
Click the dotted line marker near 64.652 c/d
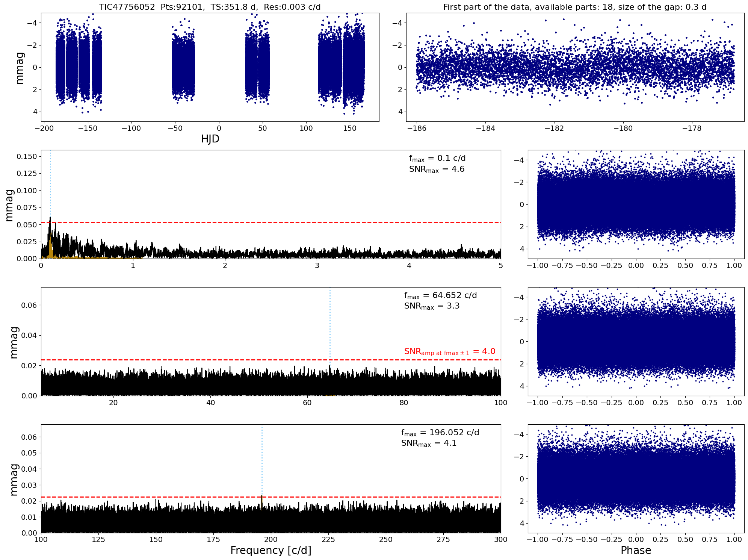point(330,327)
